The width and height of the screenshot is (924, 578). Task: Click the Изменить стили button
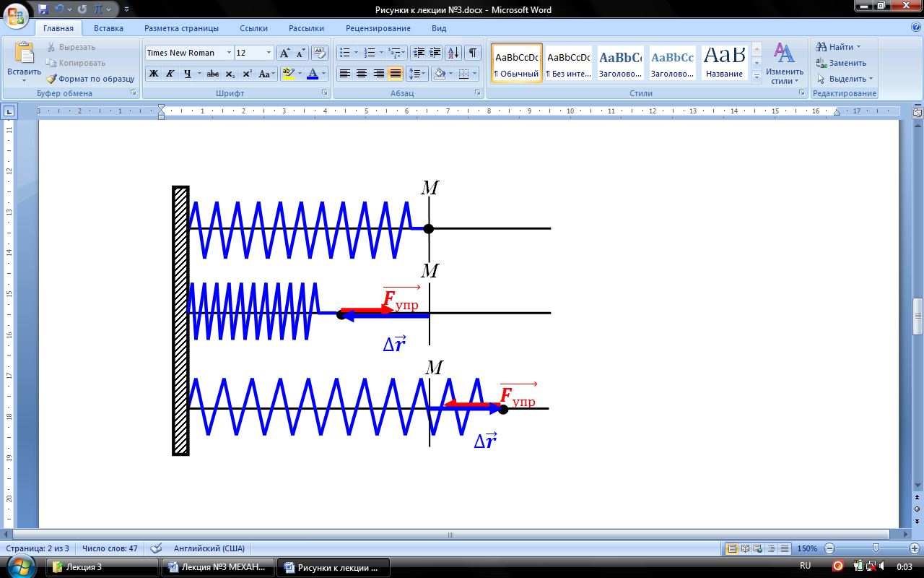[x=785, y=64]
